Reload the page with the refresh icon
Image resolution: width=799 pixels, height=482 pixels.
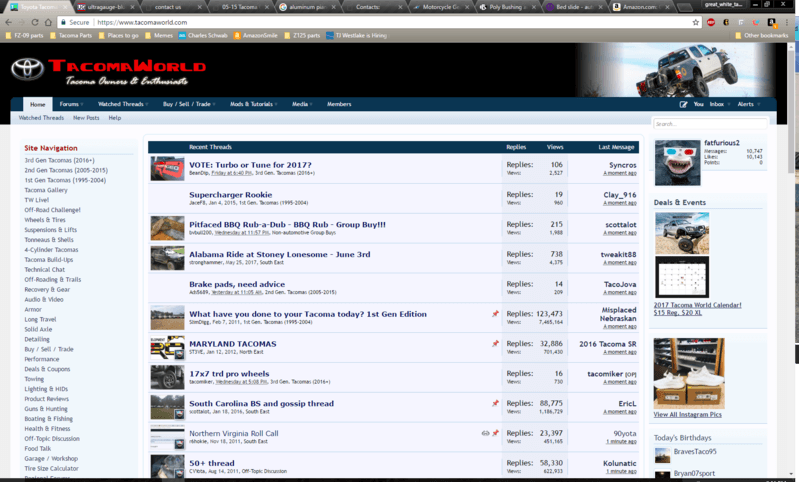tap(35, 22)
